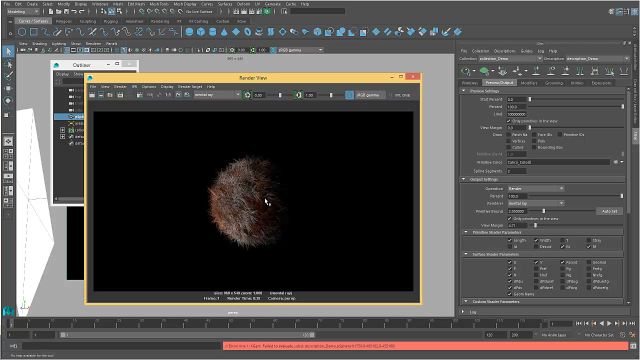Click Render View exposure icon
This screenshot has width=640, height=360.
click(247, 95)
